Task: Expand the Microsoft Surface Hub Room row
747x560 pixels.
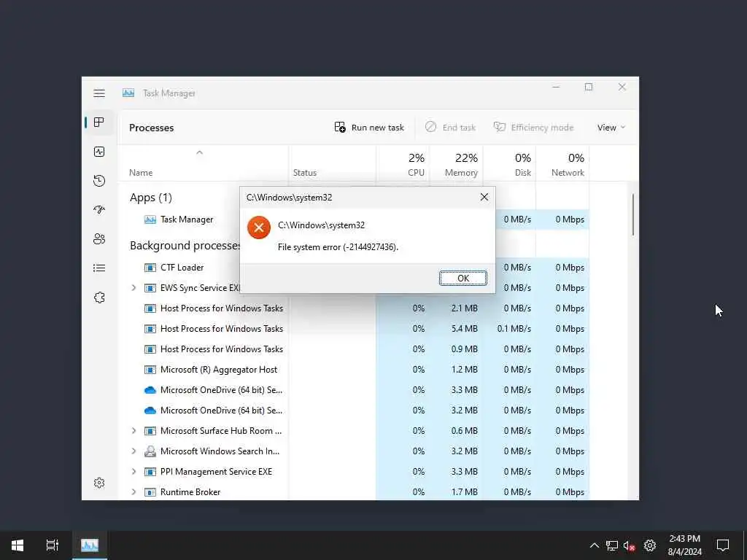Action: 134,431
